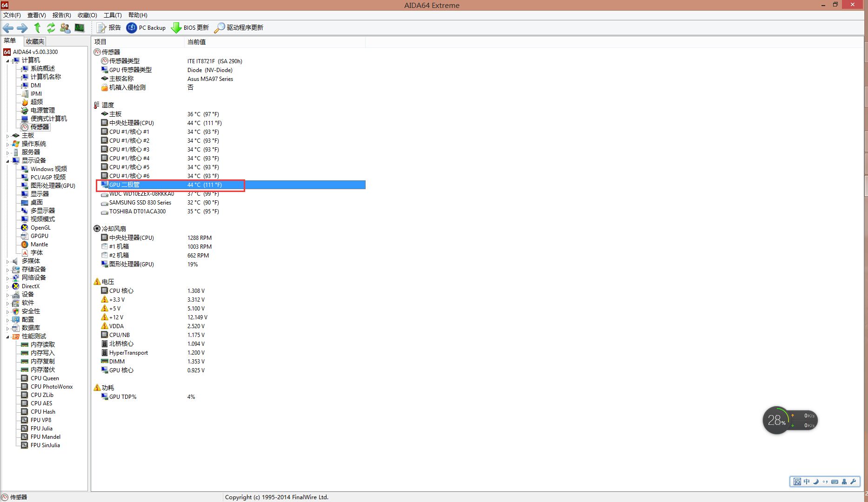
Task: Open the 帮助(H) menu
Action: (137, 15)
